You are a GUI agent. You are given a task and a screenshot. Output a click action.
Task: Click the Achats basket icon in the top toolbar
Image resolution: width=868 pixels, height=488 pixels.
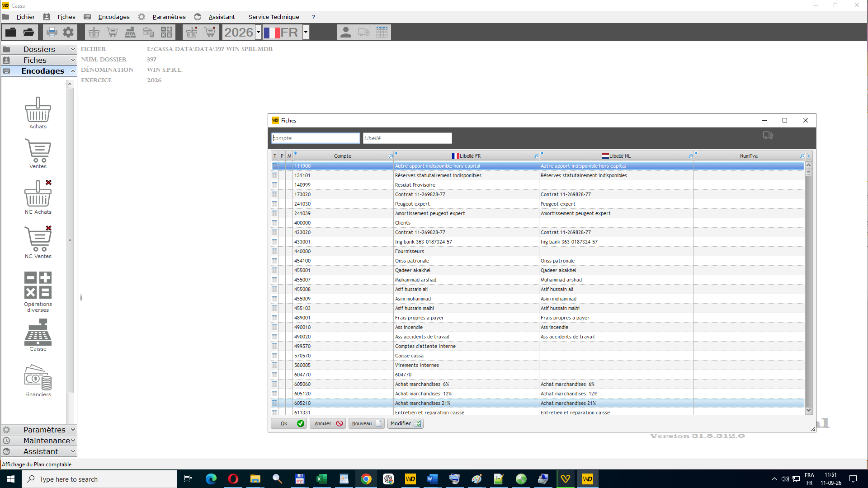coord(94,32)
